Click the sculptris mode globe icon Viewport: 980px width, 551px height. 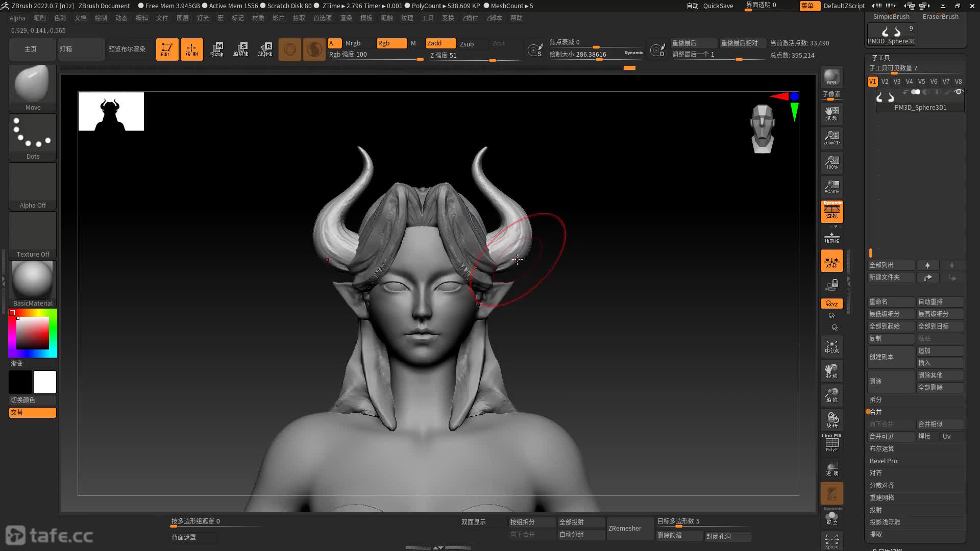point(314,49)
